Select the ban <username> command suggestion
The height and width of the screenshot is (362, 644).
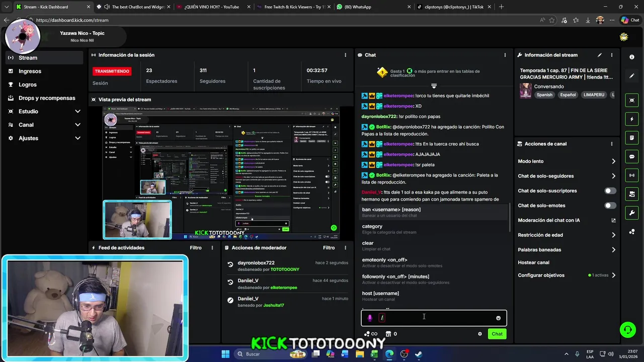point(434,212)
